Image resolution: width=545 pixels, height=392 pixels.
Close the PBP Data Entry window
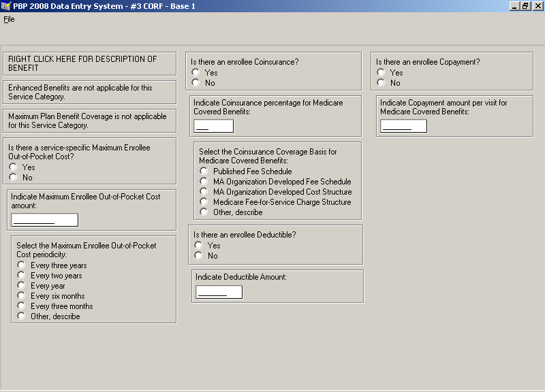pos(538,6)
